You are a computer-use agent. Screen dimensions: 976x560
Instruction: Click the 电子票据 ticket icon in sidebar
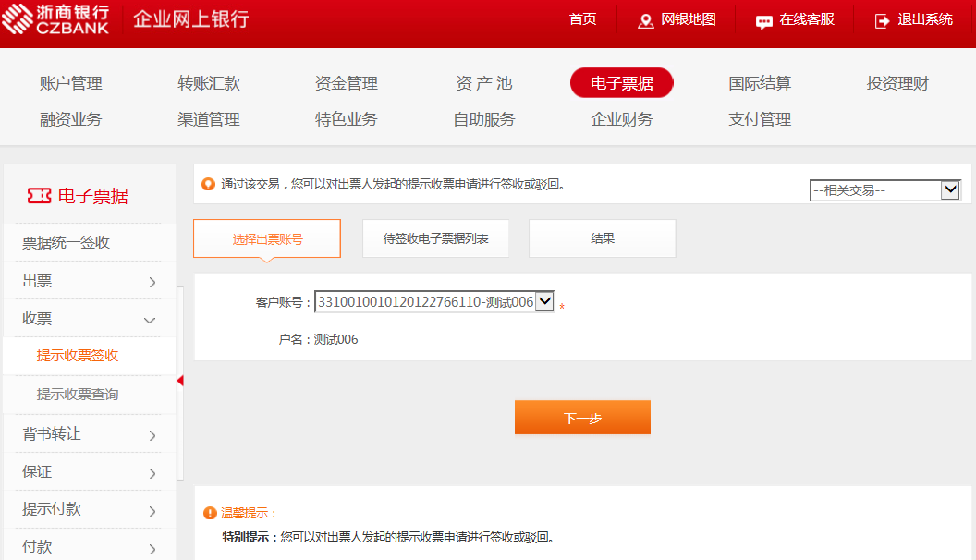click(x=39, y=196)
